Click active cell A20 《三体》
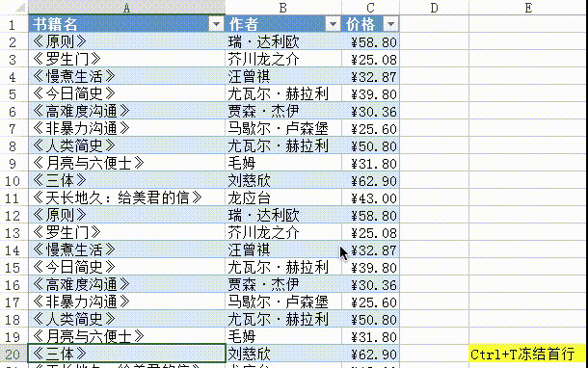 click(126, 354)
